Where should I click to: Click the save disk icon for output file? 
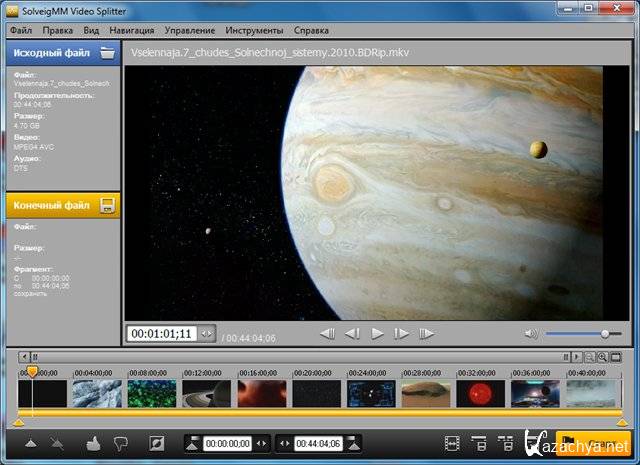[107, 206]
